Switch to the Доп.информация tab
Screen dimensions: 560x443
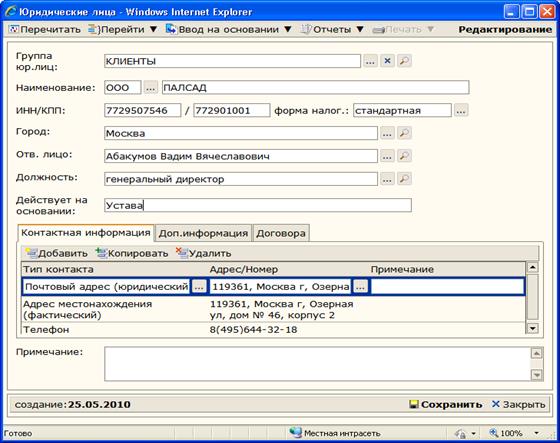[203, 233]
